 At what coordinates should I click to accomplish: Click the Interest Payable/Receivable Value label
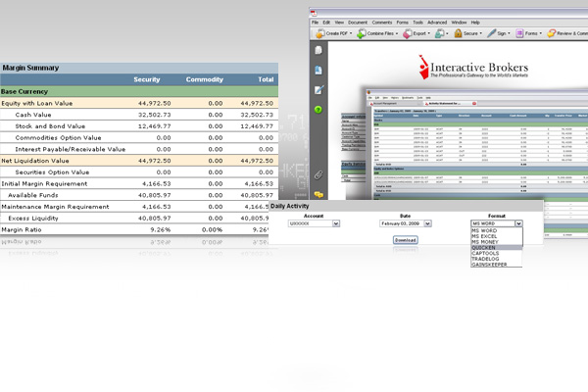tap(71, 149)
